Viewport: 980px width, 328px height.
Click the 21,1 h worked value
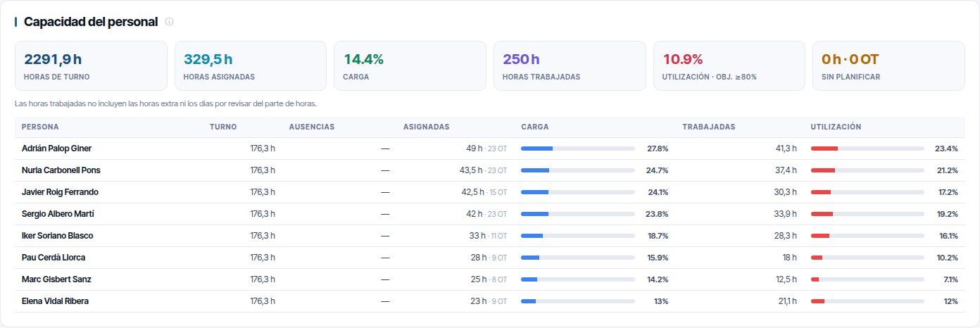tap(786, 301)
